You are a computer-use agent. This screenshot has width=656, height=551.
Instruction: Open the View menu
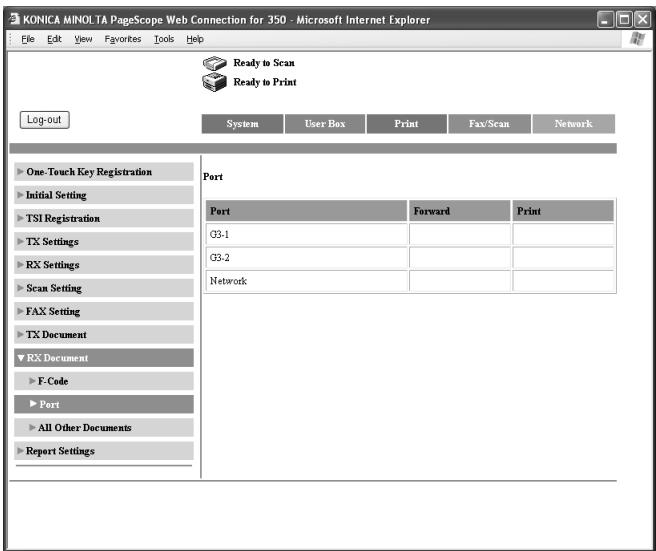[83, 39]
